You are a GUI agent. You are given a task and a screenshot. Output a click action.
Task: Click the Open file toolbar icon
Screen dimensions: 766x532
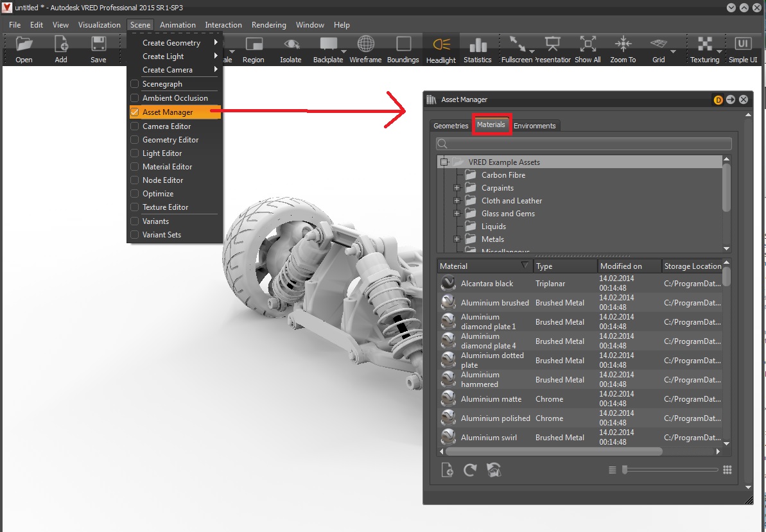pos(24,49)
